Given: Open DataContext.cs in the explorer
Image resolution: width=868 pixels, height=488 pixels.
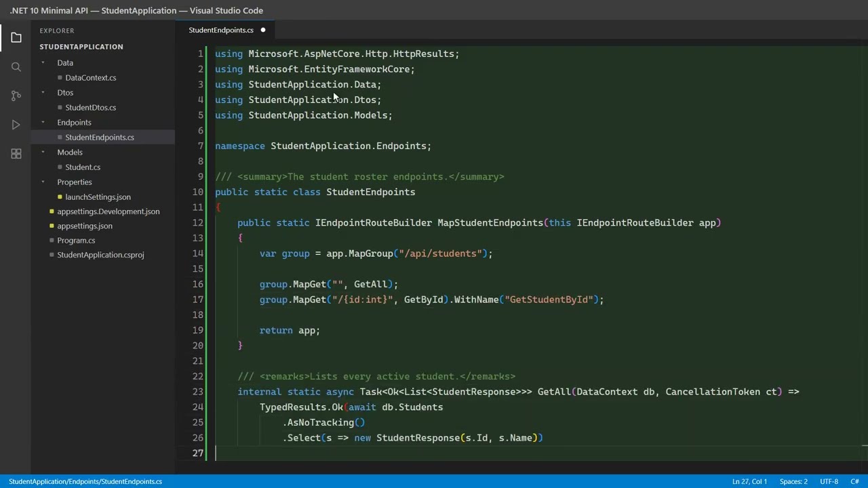Looking at the screenshot, I should point(91,78).
